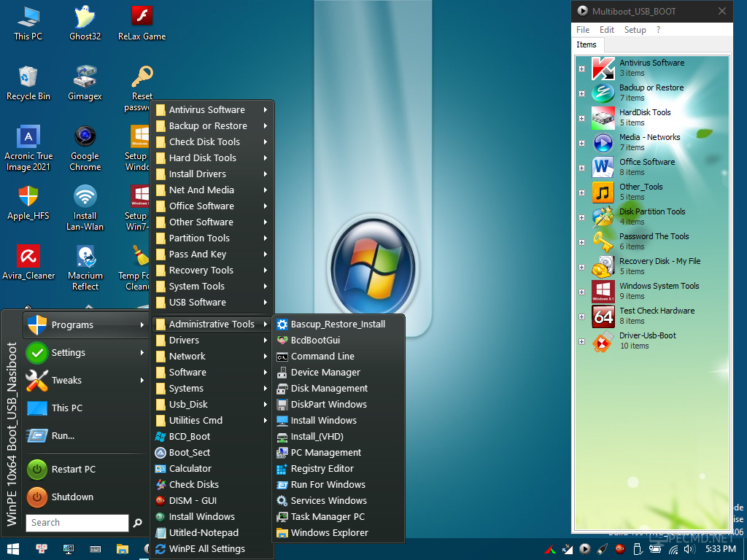747x560 pixels.
Task: Launch Registry Editor from Administrative Tools
Action: [338, 469]
